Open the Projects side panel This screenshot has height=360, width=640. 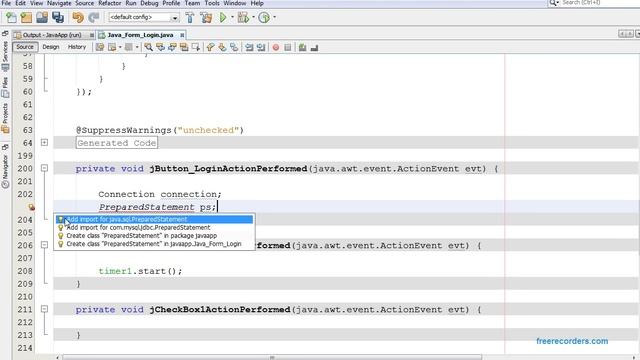click(5, 118)
